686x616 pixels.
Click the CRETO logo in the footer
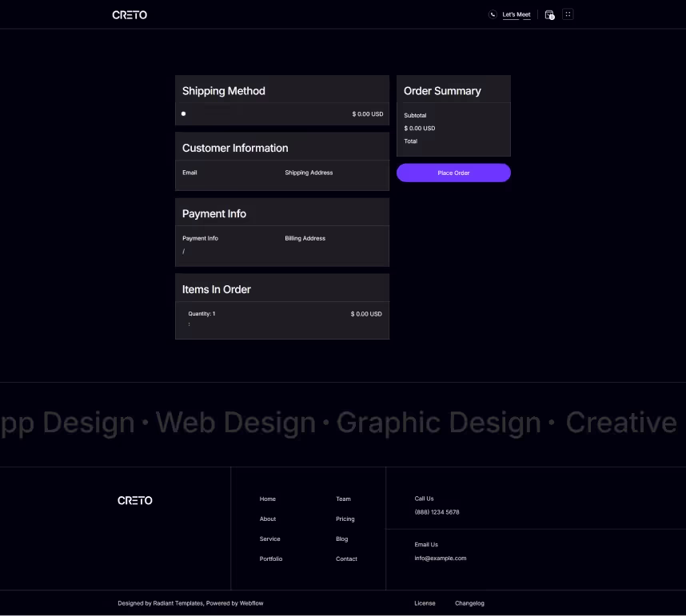[x=135, y=500]
